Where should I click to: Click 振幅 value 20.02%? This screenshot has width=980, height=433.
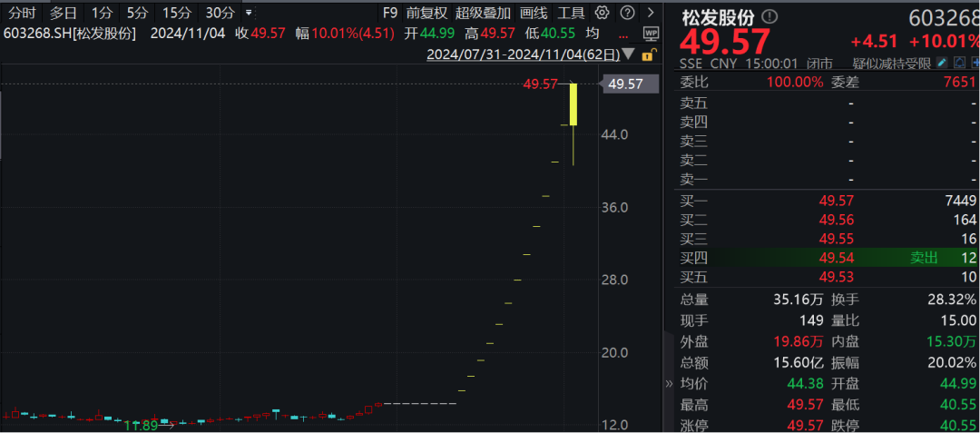tap(950, 363)
